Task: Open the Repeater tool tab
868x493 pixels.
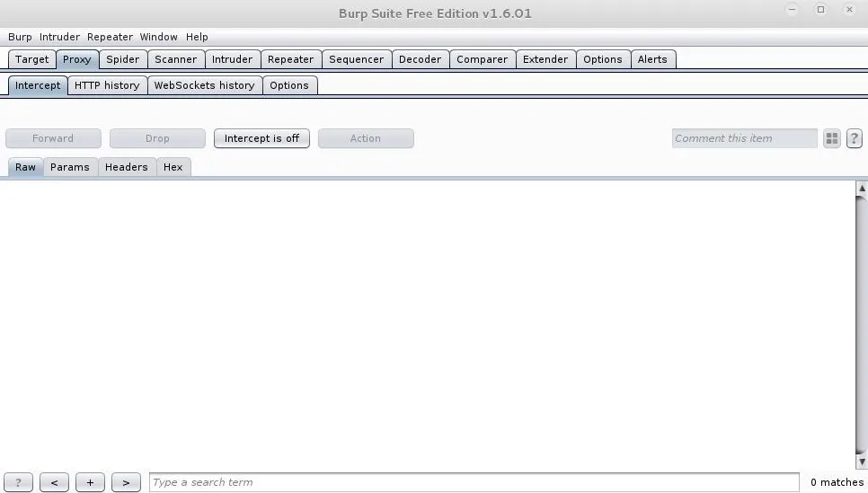Action: tap(290, 59)
